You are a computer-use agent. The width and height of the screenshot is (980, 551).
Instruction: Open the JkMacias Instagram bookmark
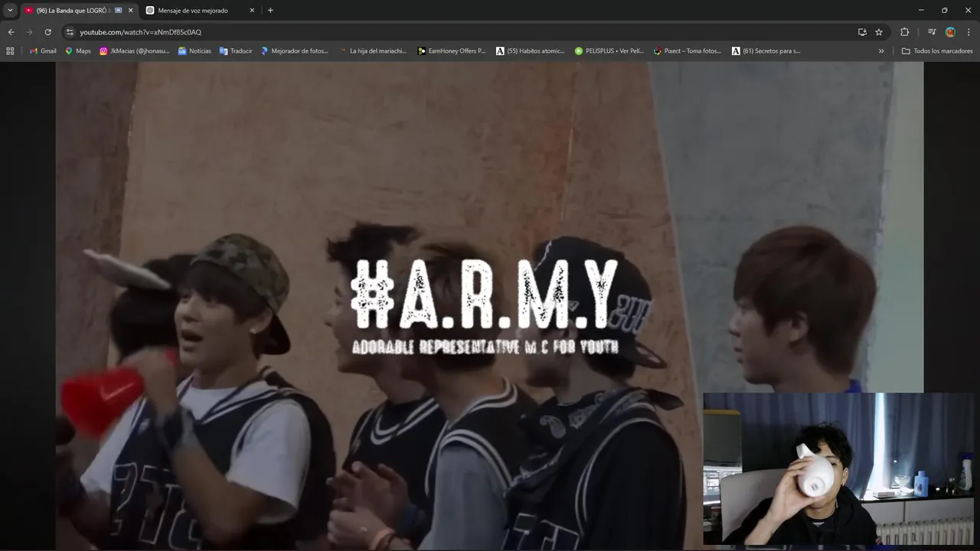coord(135,51)
